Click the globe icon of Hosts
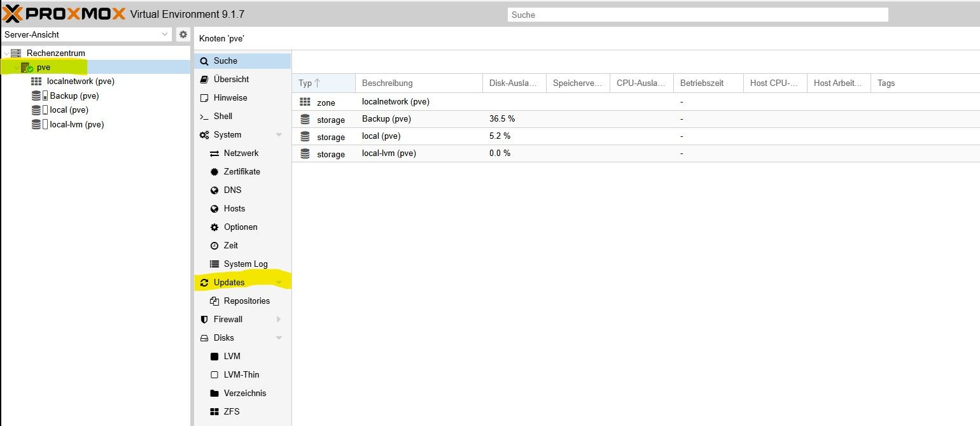The width and height of the screenshot is (980, 426). pos(214,209)
